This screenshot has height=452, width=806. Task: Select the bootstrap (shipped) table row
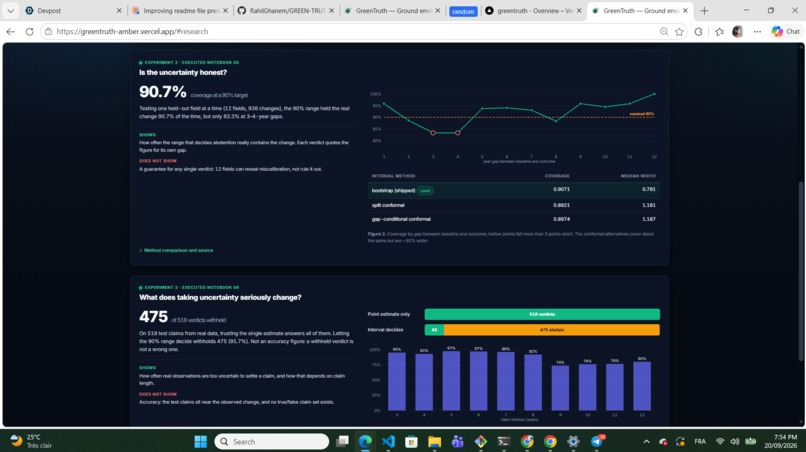coord(514,190)
